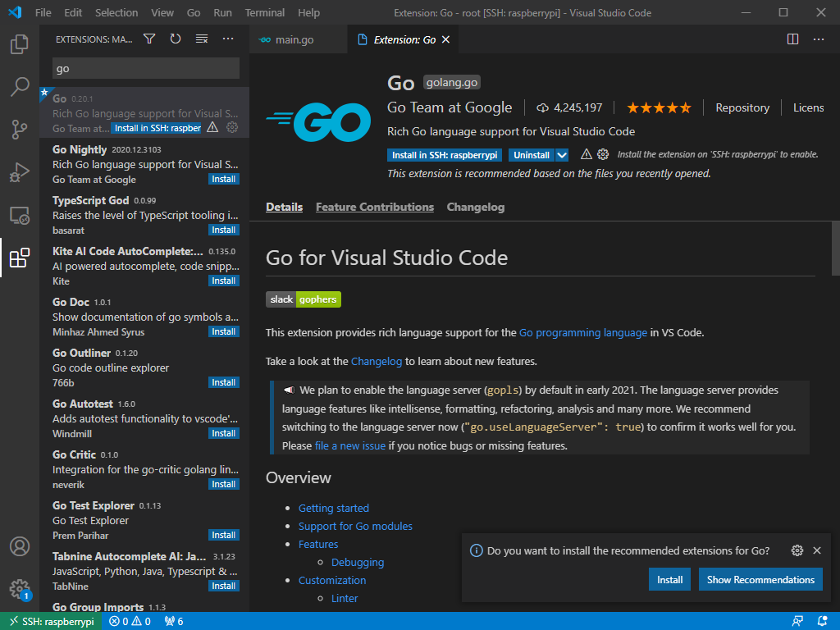Click errors and warnings status item

(130, 622)
